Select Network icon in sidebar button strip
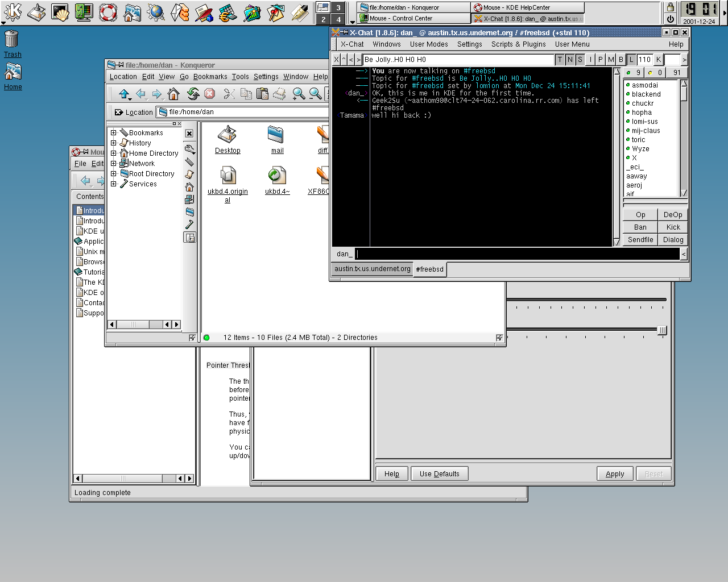The image size is (728, 582). 189,199
